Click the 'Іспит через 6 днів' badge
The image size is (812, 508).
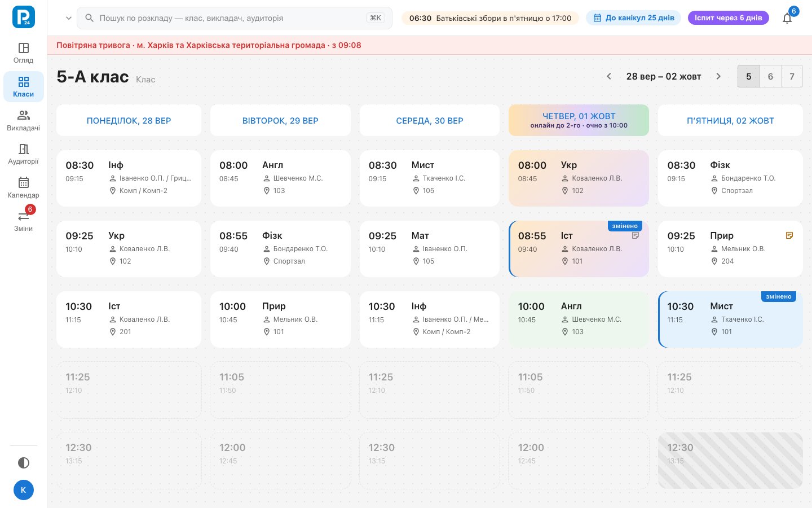point(728,18)
